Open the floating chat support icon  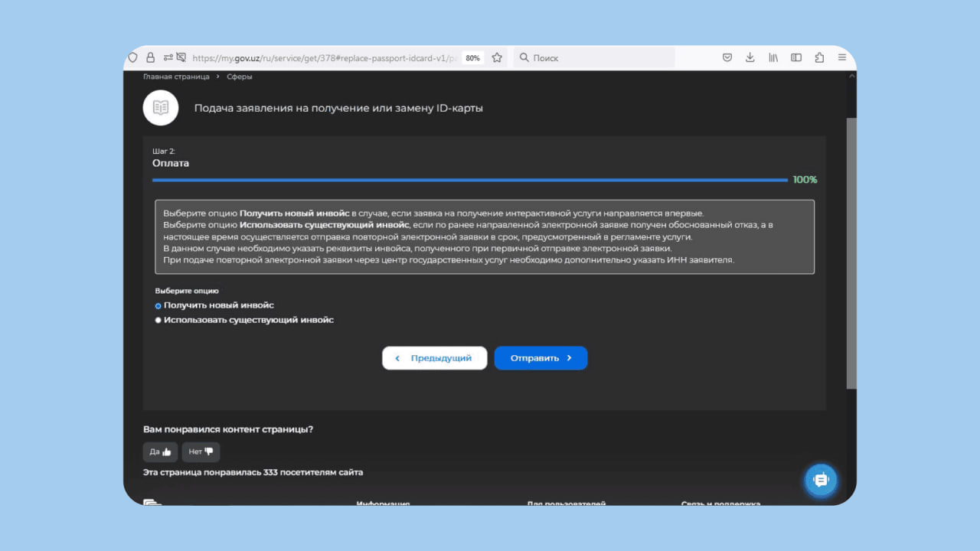click(x=821, y=480)
